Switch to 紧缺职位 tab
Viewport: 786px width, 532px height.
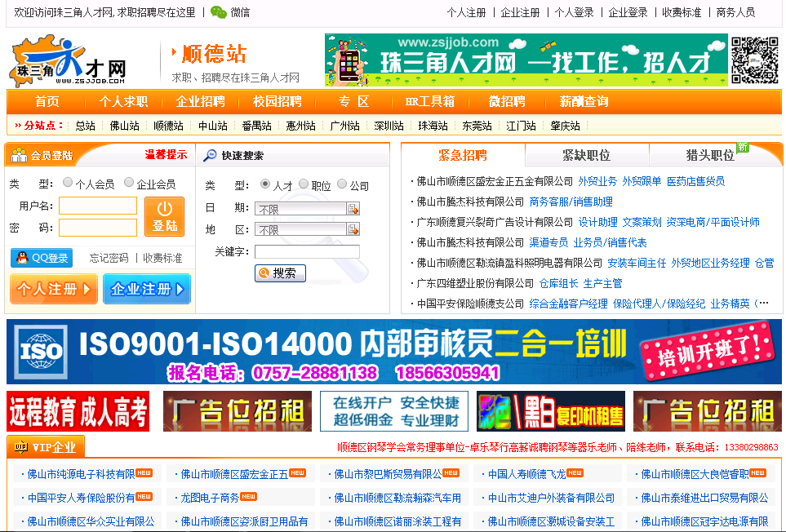pyautogui.click(x=587, y=155)
